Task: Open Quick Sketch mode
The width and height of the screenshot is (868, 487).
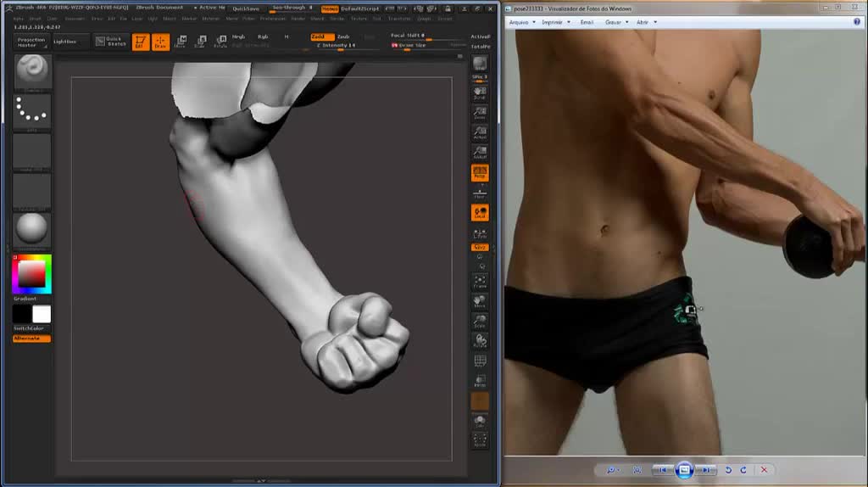Action: (x=111, y=42)
